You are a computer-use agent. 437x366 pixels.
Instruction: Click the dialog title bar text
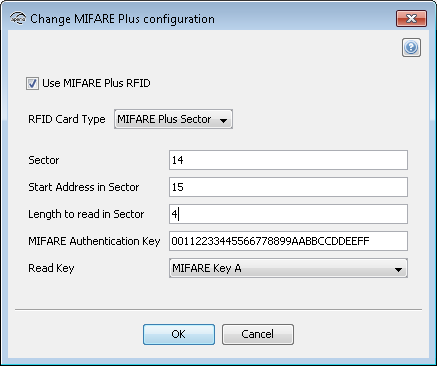point(122,19)
